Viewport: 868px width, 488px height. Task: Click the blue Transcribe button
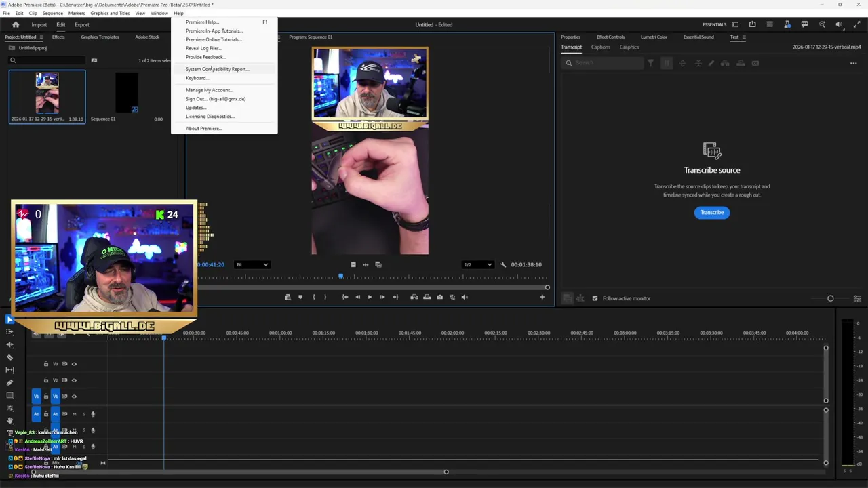(x=712, y=212)
